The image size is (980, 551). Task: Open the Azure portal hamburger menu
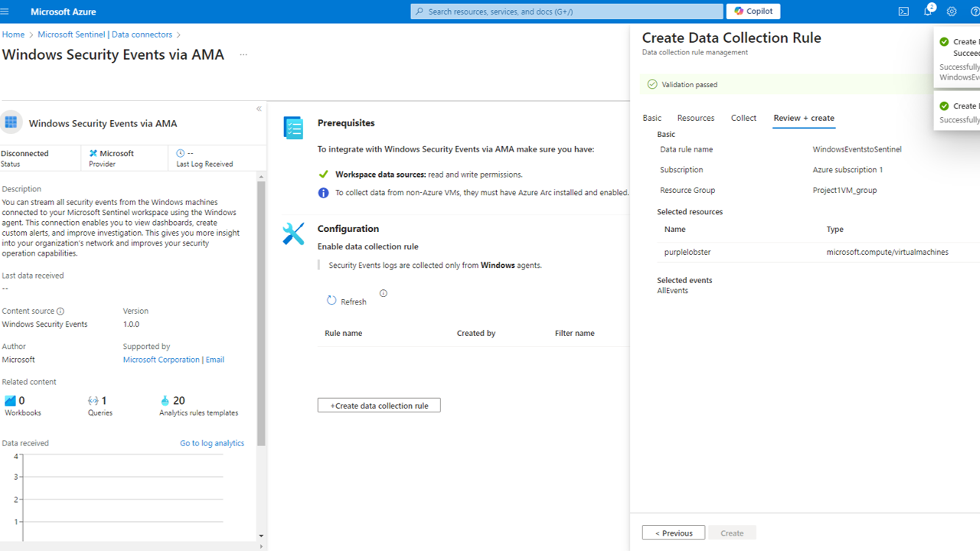5,11
